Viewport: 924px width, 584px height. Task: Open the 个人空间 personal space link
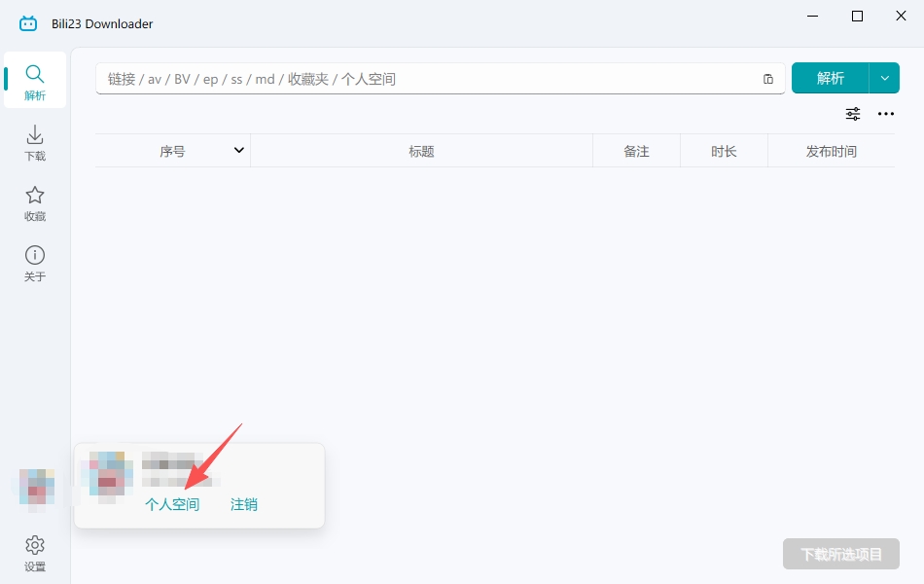[172, 504]
